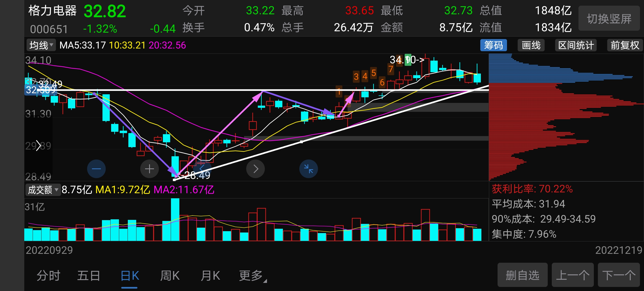Open the 均线 indicator dropdown
Viewport: 644px width, 291px height.
tap(41, 45)
